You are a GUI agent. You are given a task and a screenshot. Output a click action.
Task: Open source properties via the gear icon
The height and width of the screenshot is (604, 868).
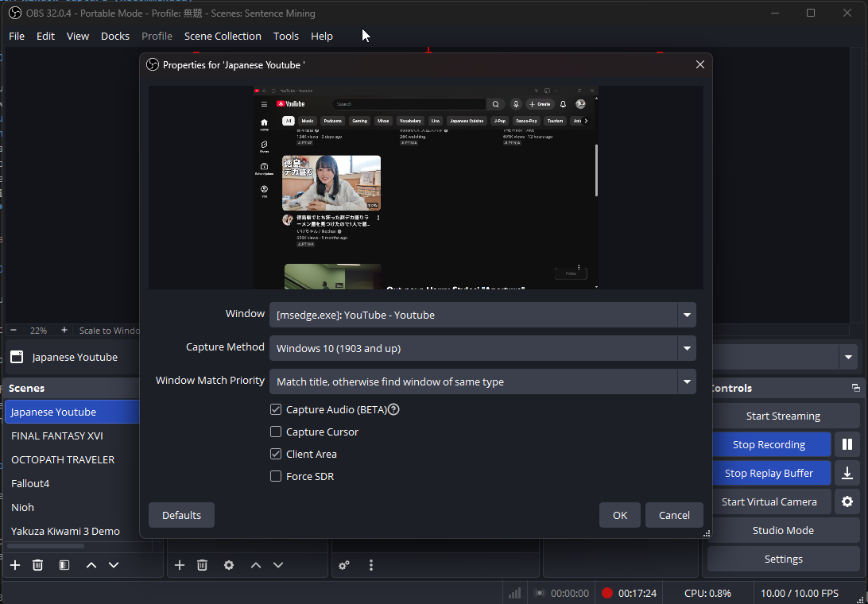229,564
